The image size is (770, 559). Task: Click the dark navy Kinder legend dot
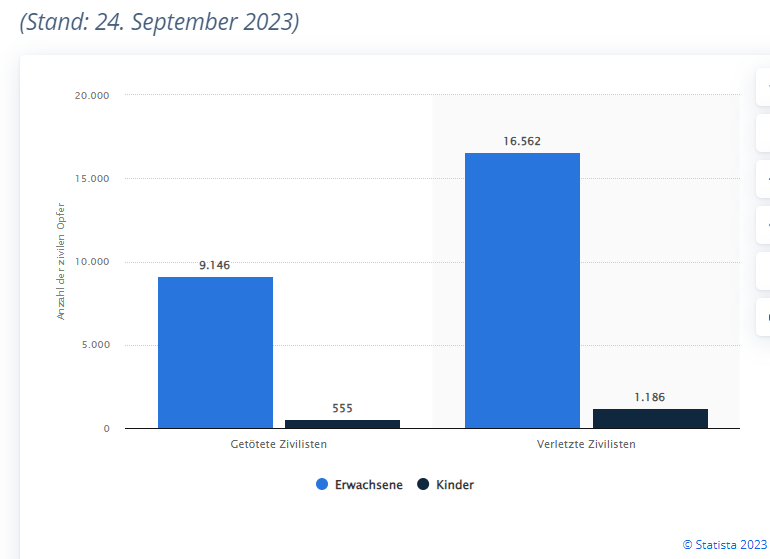(x=423, y=485)
